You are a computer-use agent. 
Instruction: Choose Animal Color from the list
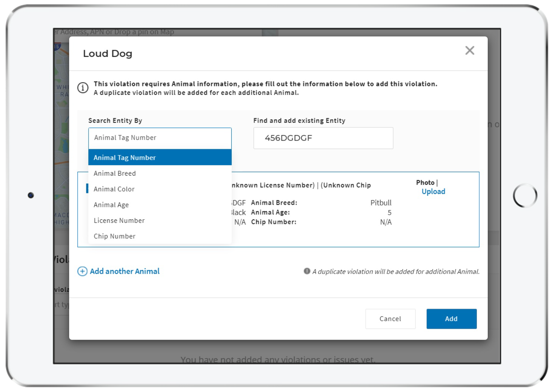pos(160,189)
